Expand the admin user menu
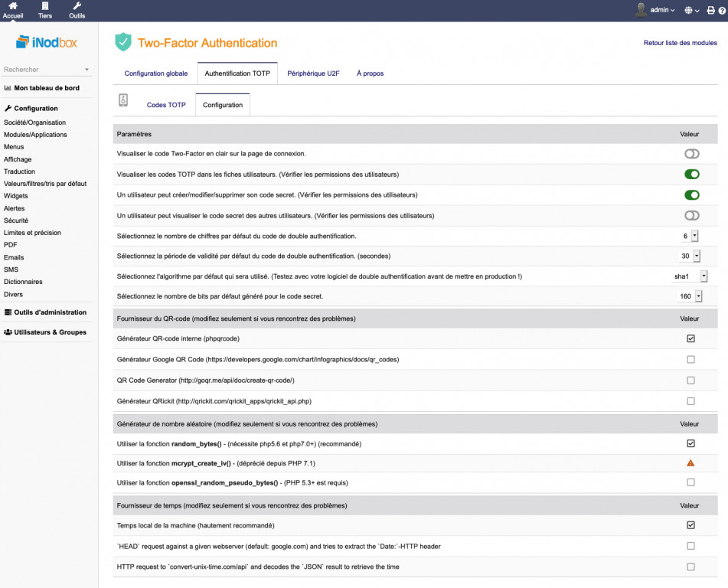The height and width of the screenshot is (588, 728). tap(656, 10)
